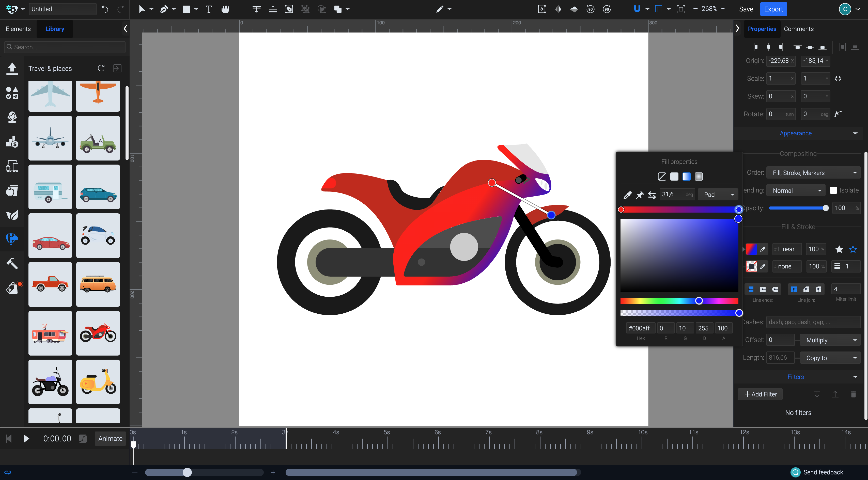Select the Hand pan tool

[x=225, y=9]
